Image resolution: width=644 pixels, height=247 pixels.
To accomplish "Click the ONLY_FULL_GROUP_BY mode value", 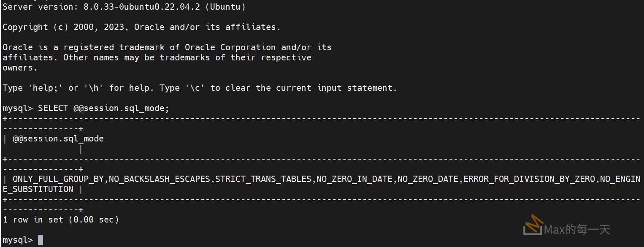I will [58, 179].
